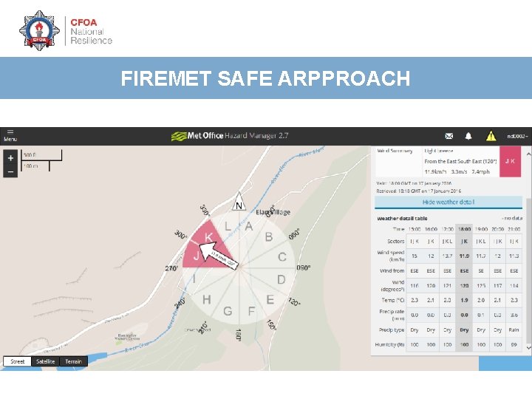
Task: Select sector C on the compass
Action: coord(282,257)
